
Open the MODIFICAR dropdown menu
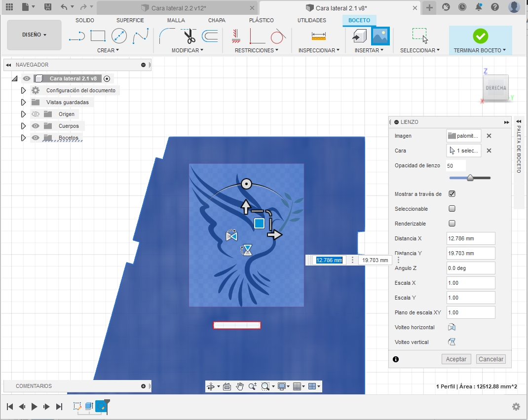[x=188, y=50]
